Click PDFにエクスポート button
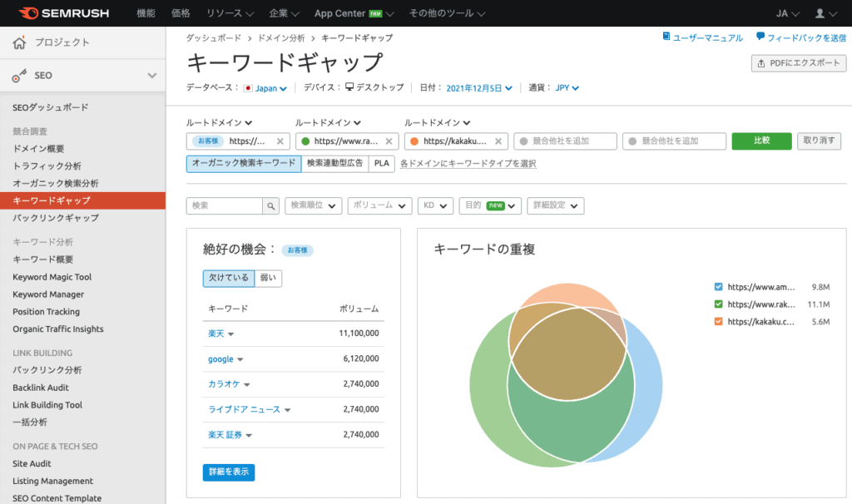Image resolution: width=852 pixels, height=504 pixels. (799, 63)
